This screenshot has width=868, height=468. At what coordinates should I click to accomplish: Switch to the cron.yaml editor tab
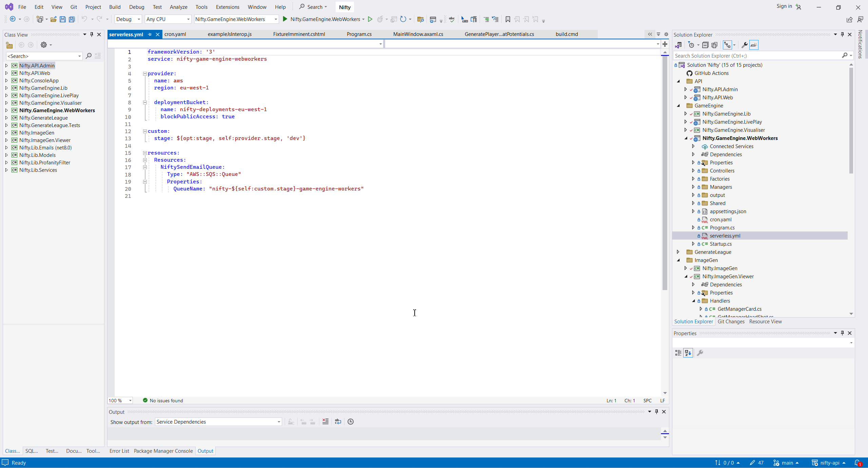click(175, 34)
